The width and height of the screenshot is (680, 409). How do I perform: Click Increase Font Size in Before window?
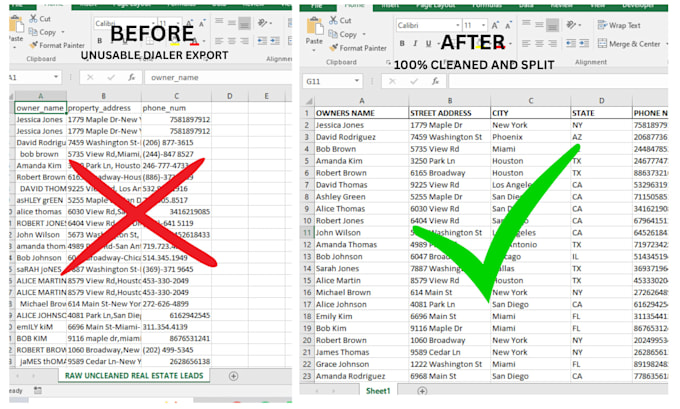[190, 23]
